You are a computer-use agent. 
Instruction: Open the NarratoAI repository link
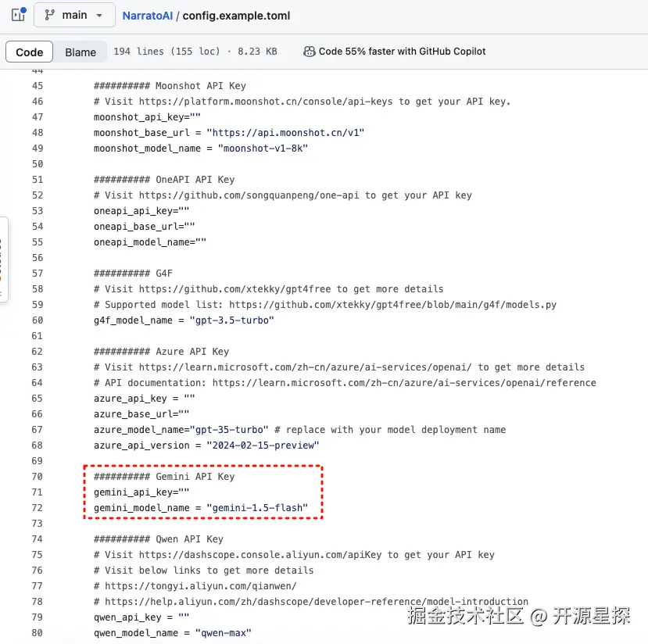(148, 16)
